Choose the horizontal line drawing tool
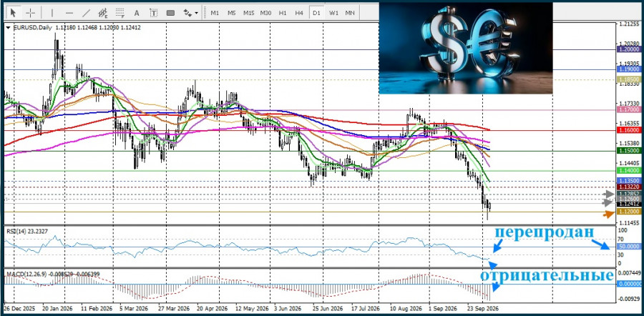The width and height of the screenshot is (644, 316). [x=69, y=13]
